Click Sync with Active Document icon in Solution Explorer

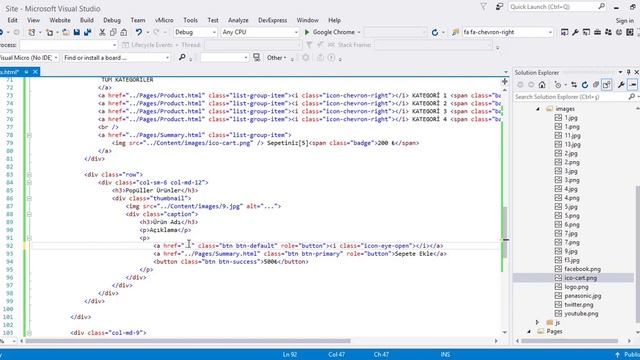point(574,85)
